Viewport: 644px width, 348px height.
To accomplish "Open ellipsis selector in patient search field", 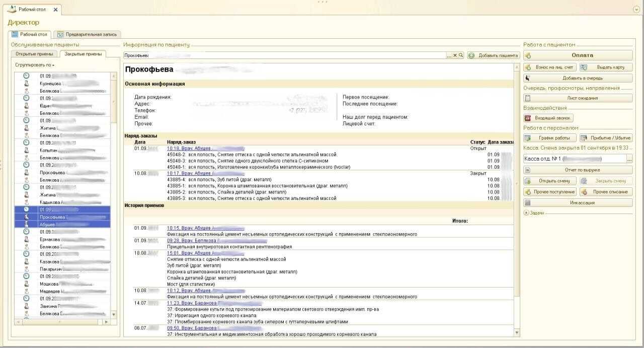I will pos(449,55).
